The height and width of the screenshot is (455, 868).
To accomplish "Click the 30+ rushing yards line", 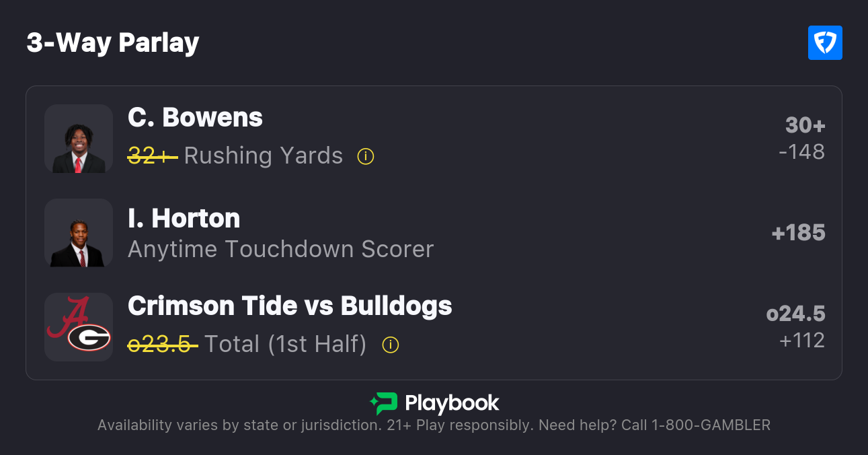I will click(x=805, y=125).
